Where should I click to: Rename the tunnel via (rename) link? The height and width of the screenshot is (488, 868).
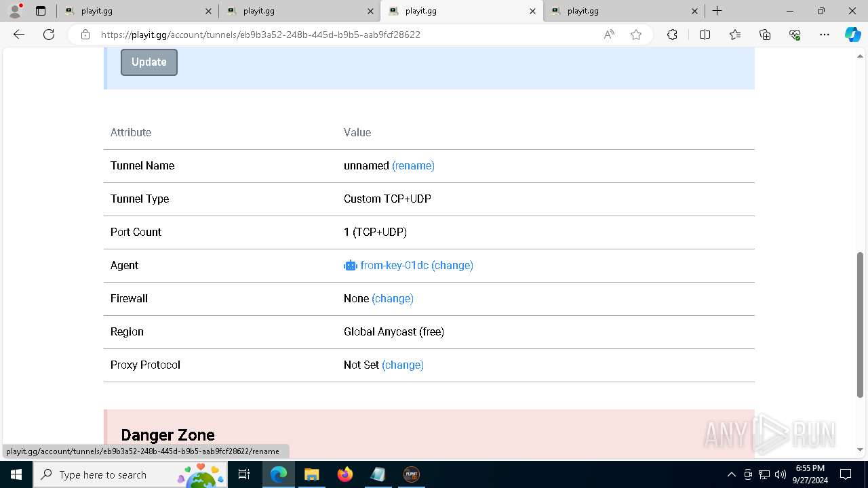pyautogui.click(x=413, y=165)
